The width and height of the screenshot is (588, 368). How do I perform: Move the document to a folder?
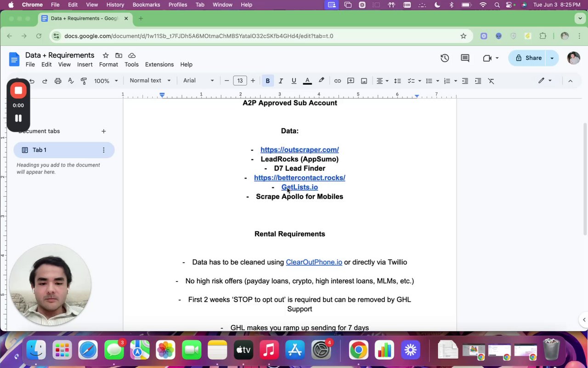click(x=119, y=55)
